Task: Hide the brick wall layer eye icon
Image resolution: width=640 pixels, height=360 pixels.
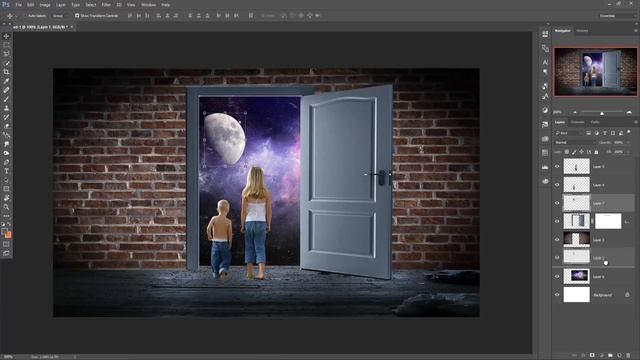Action: (557, 240)
